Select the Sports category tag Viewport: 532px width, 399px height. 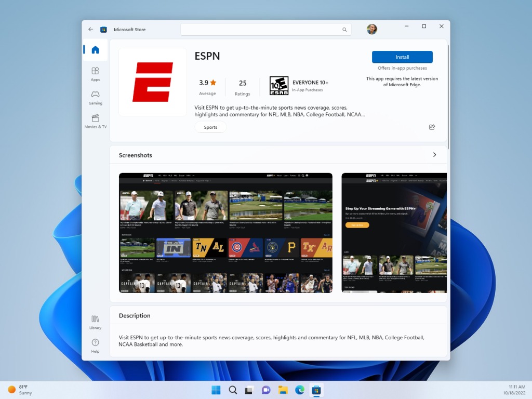point(210,127)
